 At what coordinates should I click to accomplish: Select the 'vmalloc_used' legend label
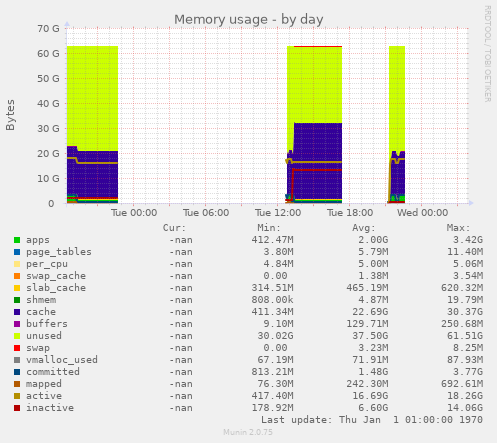click(x=62, y=360)
